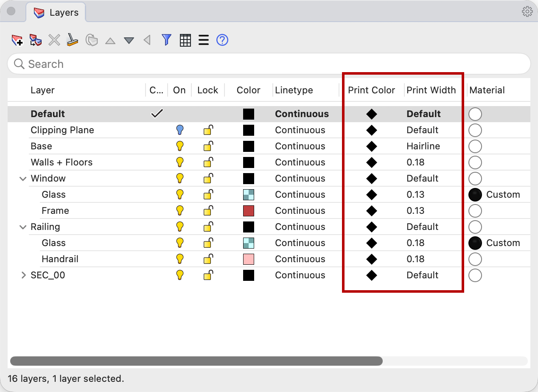Open Linetype for the Handrail layer

[300, 259]
